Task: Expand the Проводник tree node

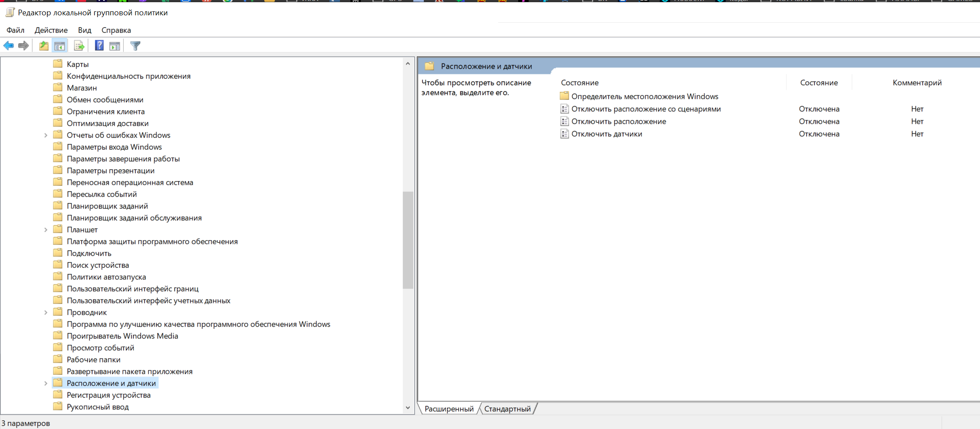Action: (45, 312)
